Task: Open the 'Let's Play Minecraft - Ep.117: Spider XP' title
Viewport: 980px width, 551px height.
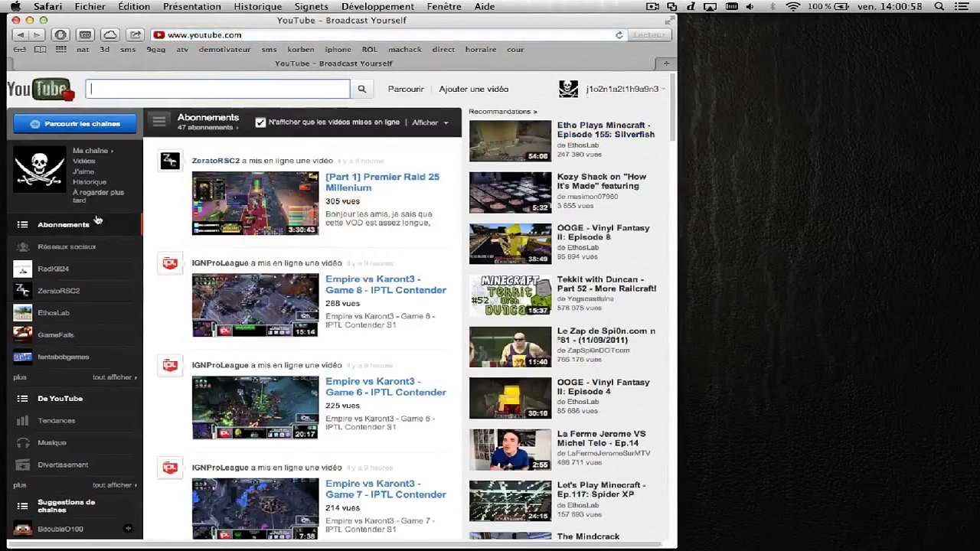Action: 602,490
